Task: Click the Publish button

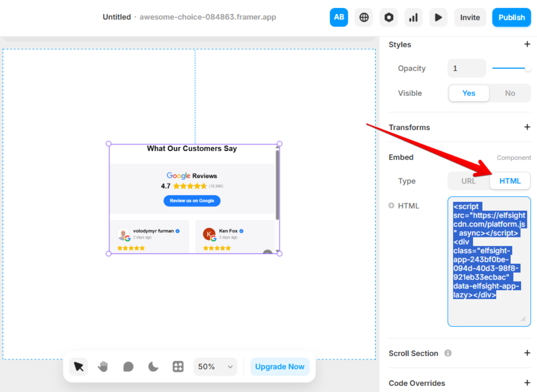Action: tap(512, 17)
